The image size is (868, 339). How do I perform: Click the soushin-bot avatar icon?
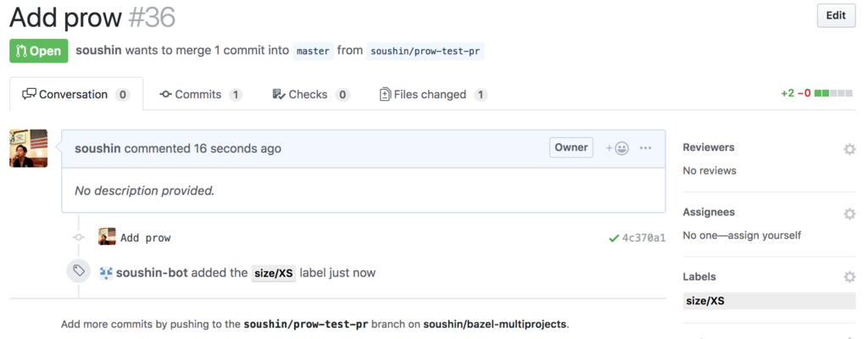pyautogui.click(x=106, y=273)
